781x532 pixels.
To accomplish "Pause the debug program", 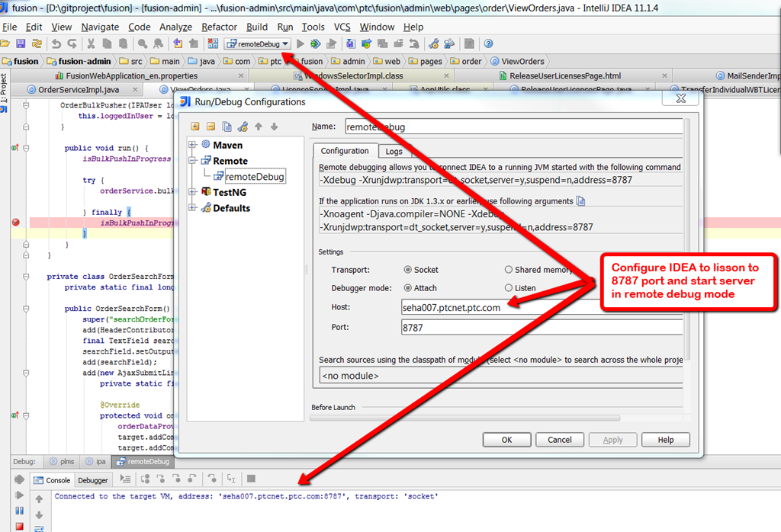I will point(19,511).
